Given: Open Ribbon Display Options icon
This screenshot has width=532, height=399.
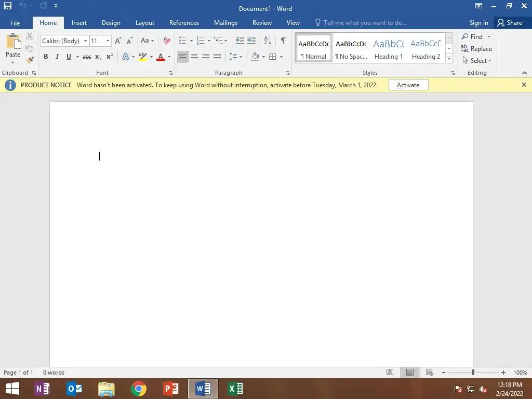Looking at the screenshot, I should pyautogui.click(x=478, y=6).
